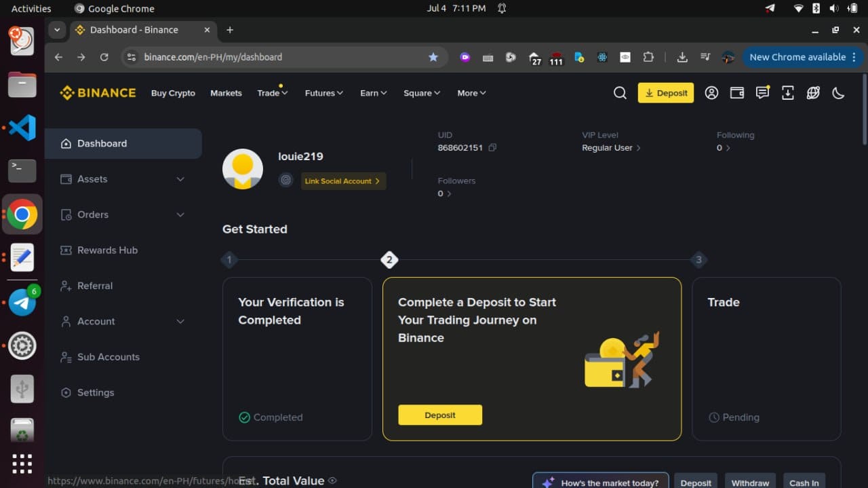
Task: Copy the UID with copy icon
Action: coord(492,147)
